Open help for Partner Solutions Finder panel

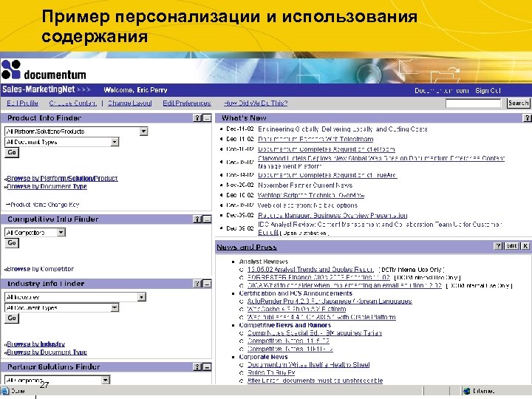(x=197, y=366)
